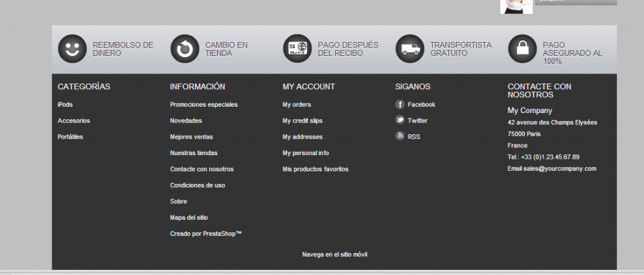Click the smiley face money refund icon
The image size is (644, 275).
(72, 49)
